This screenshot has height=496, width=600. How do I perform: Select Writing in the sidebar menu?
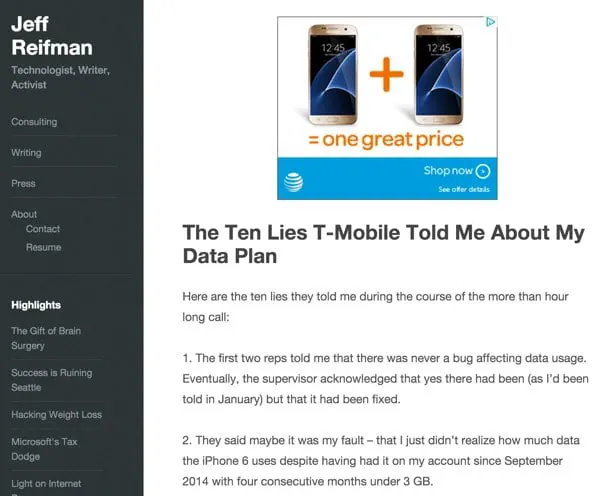coord(26,153)
